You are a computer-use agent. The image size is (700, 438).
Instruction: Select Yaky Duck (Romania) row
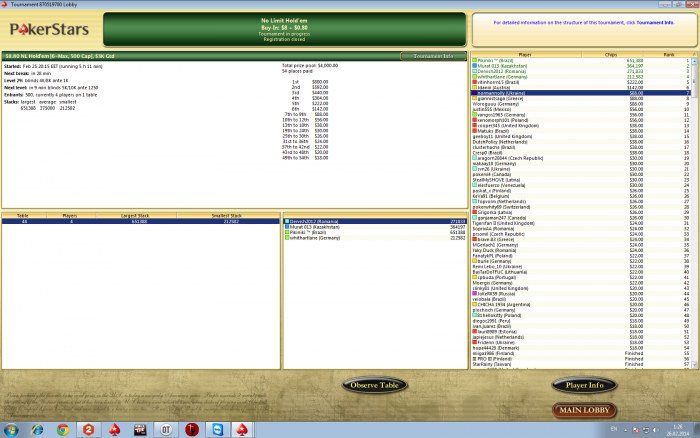click(x=581, y=250)
